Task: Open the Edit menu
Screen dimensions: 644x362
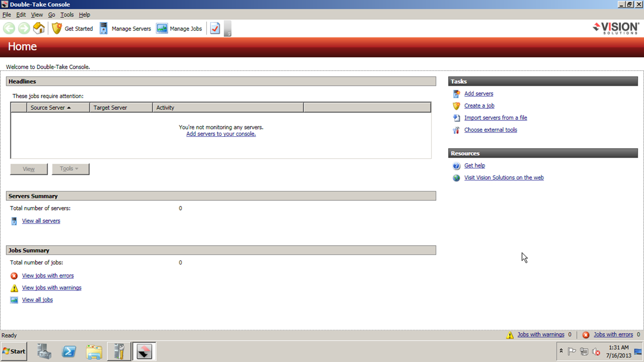Action: coord(21,15)
